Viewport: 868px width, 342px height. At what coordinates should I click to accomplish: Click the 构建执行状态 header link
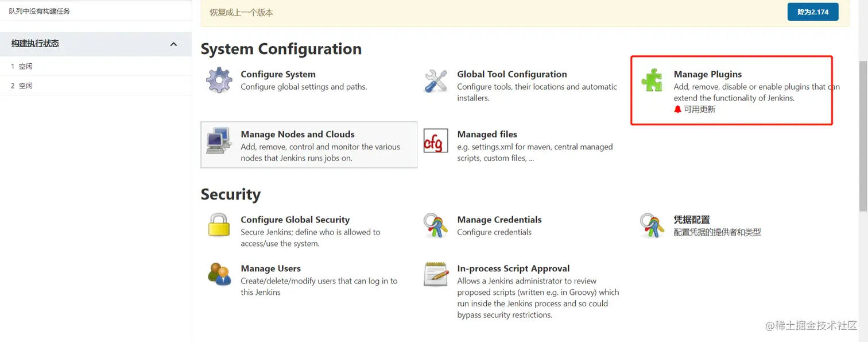tap(35, 44)
